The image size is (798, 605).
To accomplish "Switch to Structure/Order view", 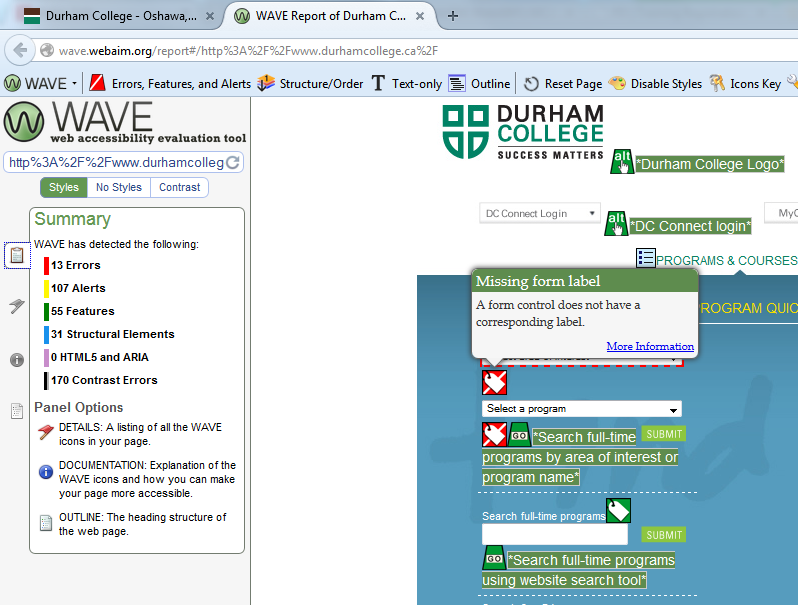I will (310, 83).
